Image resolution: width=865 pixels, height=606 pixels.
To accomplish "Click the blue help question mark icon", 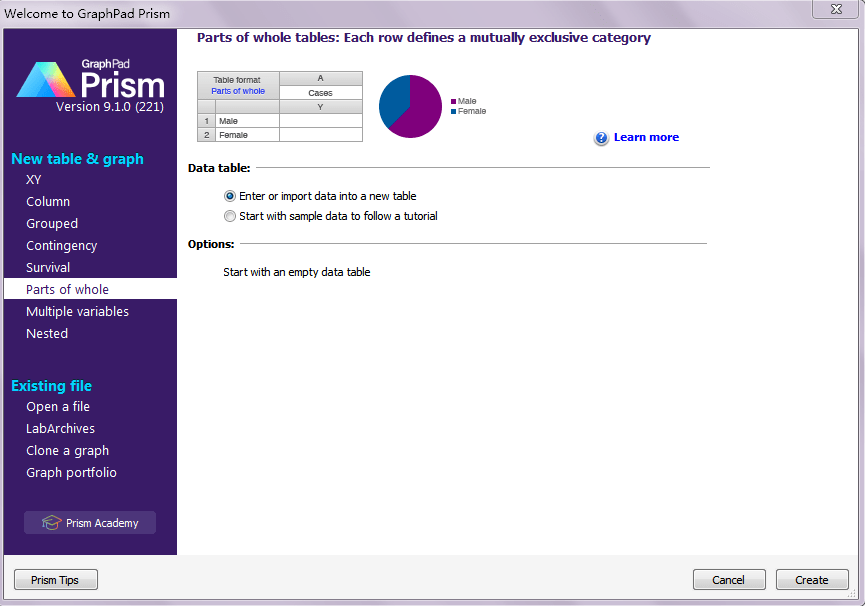I will pyautogui.click(x=601, y=138).
